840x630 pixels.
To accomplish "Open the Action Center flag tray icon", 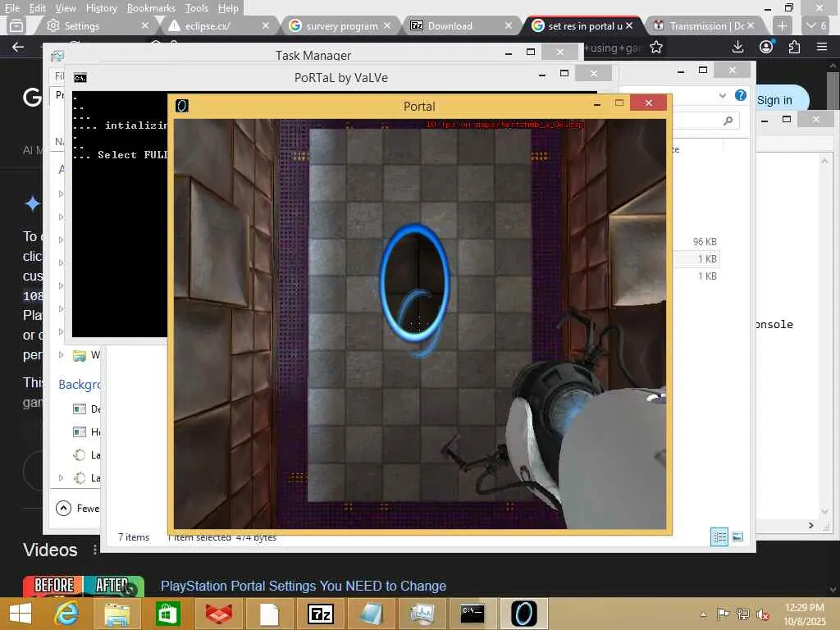I will click(723, 614).
